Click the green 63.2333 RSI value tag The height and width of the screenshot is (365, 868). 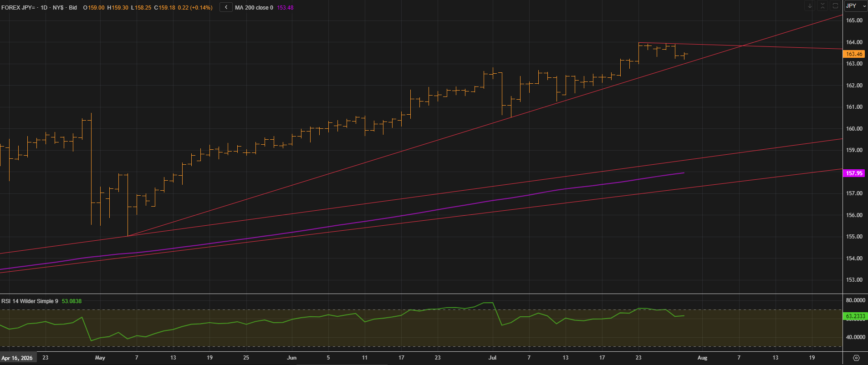tap(855, 316)
